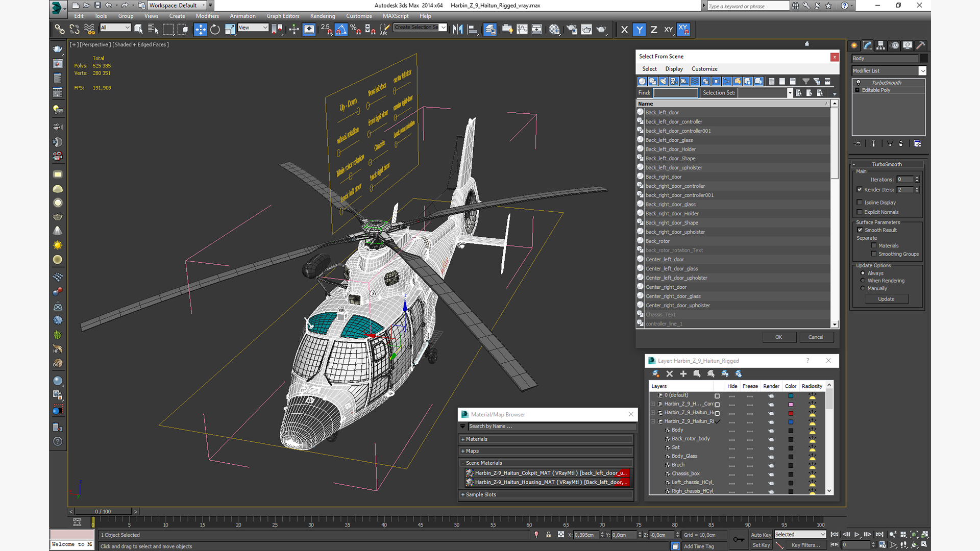Open the Rendering menu
Screen dimensions: 980x551
pyautogui.click(x=323, y=16)
